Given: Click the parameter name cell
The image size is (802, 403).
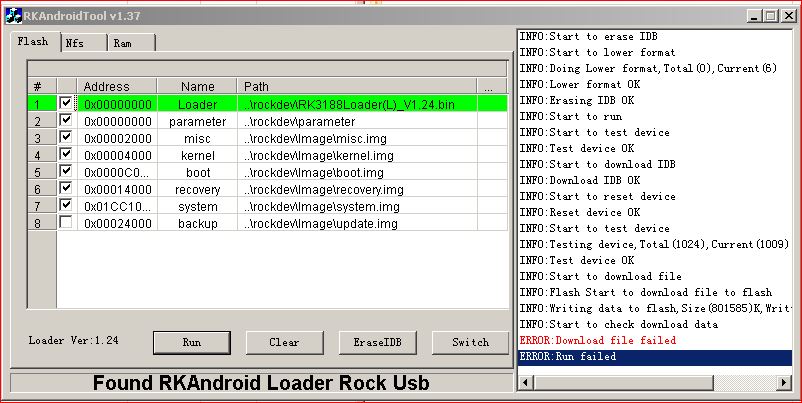Looking at the screenshot, I should coord(197,122).
